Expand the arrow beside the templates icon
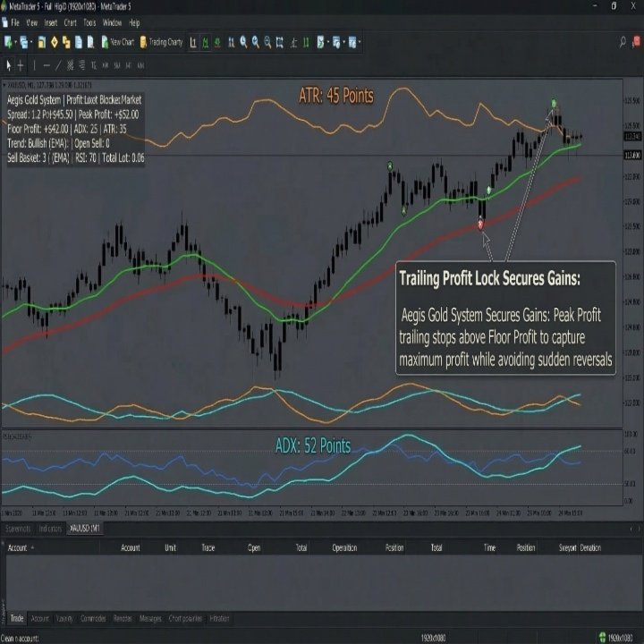Screen dimensions: 644x644 pyautogui.click(x=343, y=42)
